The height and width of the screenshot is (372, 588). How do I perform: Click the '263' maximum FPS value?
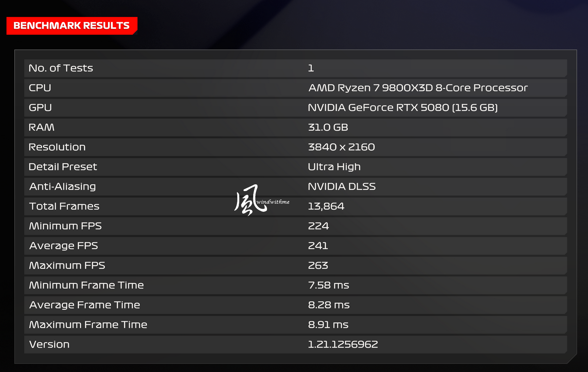[318, 265]
